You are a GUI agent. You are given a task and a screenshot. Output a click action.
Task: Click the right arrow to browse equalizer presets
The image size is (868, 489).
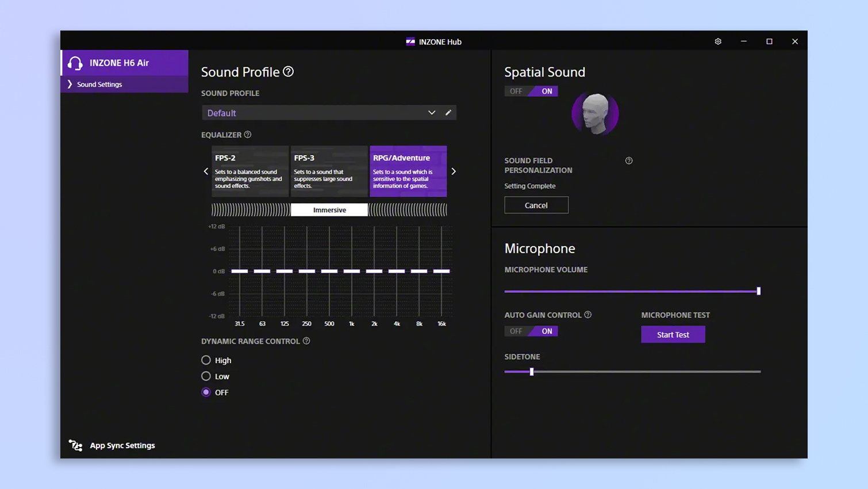tap(454, 171)
